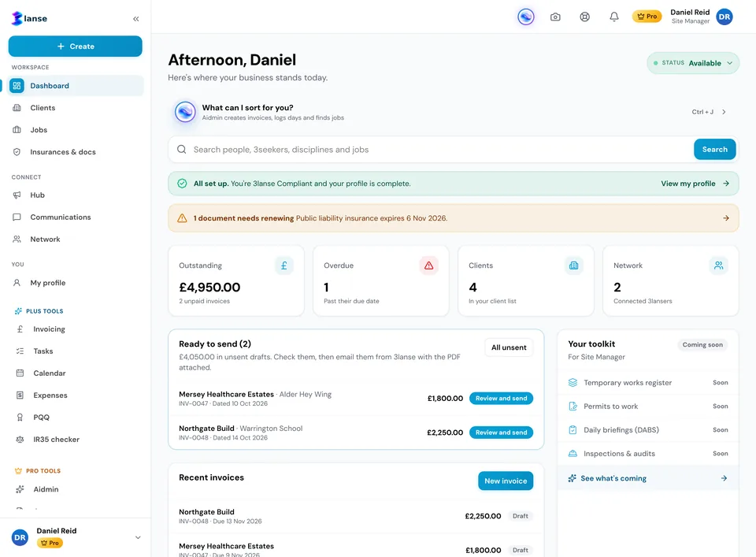The height and width of the screenshot is (557, 756).
Task: Open the See what's coming arrow
Action: pos(724,478)
